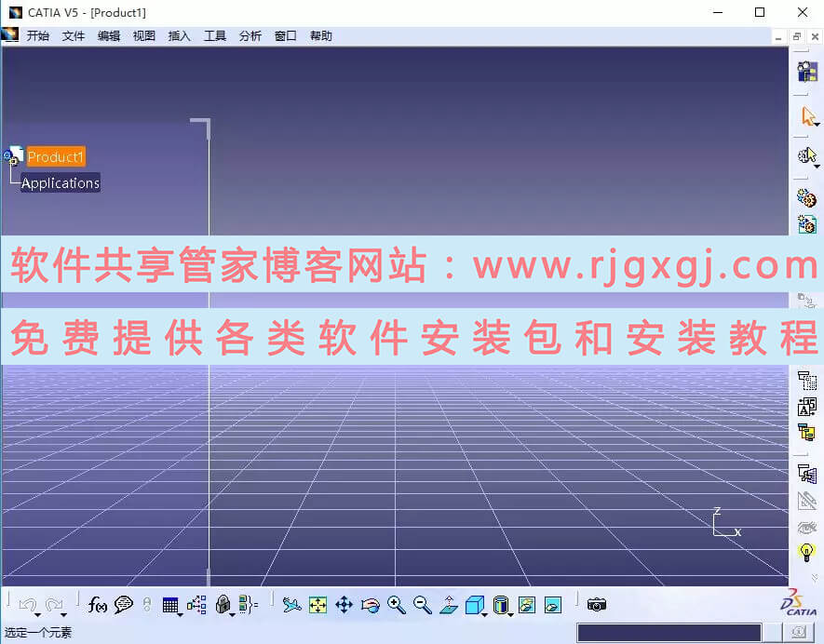
Task: Click the knowledge tree diagram icon
Action: click(196, 605)
